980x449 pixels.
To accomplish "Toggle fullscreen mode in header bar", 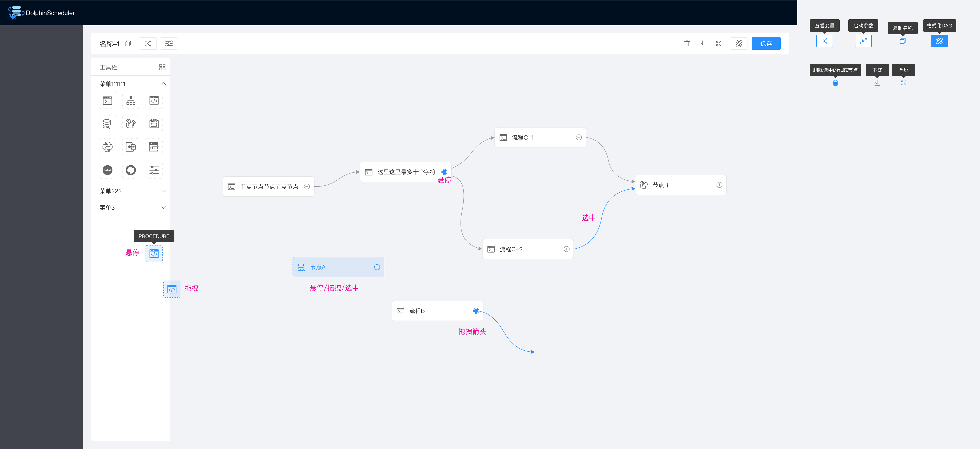I will [x=719, y=43].
